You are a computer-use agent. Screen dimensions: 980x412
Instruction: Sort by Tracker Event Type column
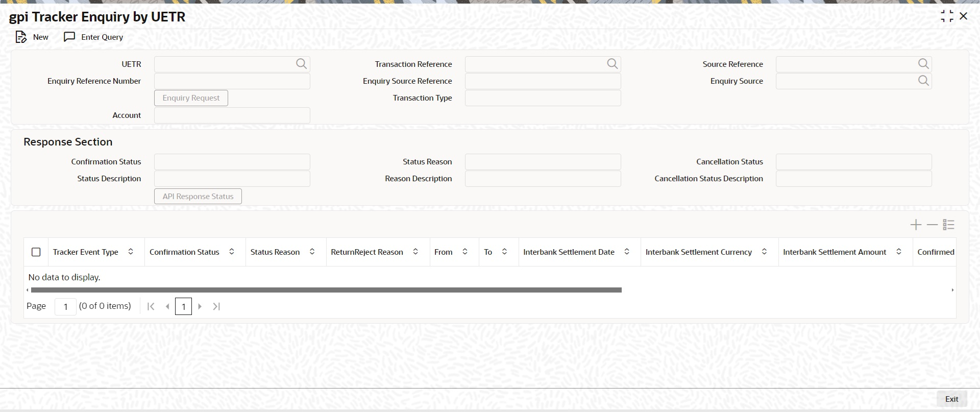[x=131, y=252]
